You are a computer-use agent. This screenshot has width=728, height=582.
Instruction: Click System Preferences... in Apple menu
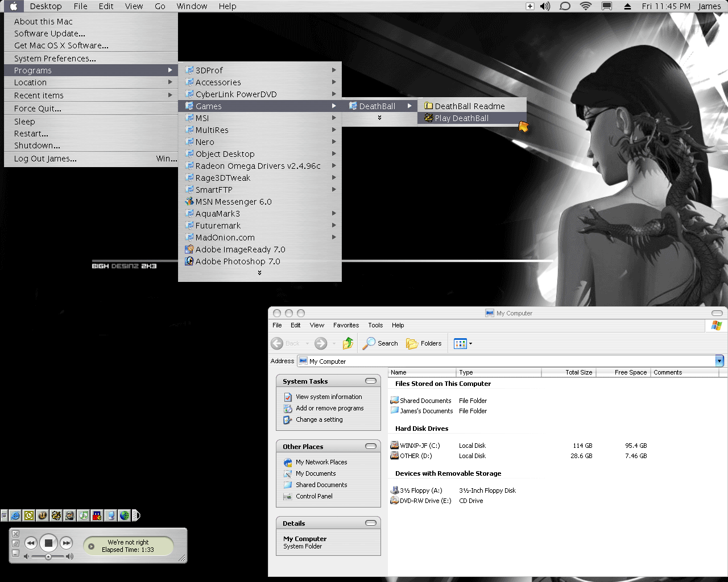[x=91, y=59]
